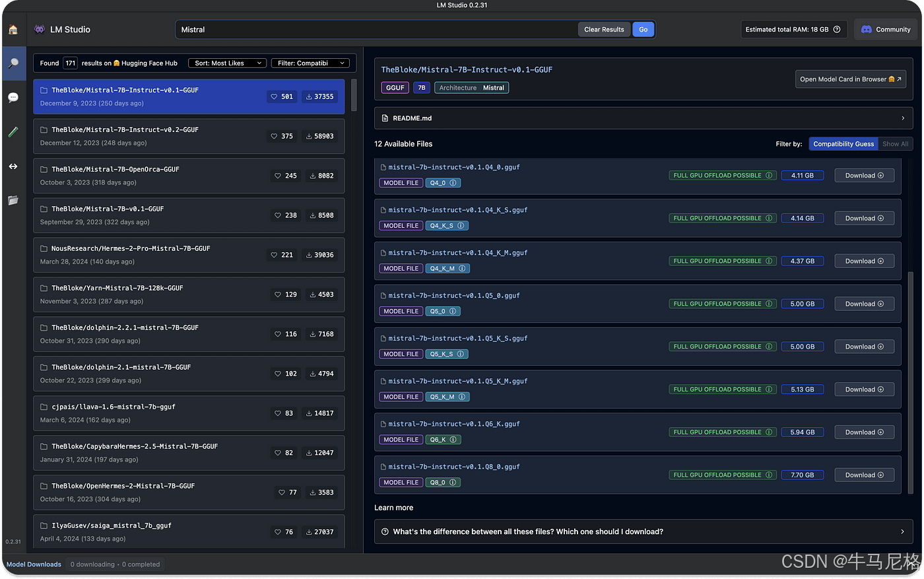The height and width of the screenshot is (579, 924).
Task: Open the Sort: Most Likes dropdown
Action: pyautogui.click(x=228, y=63)
